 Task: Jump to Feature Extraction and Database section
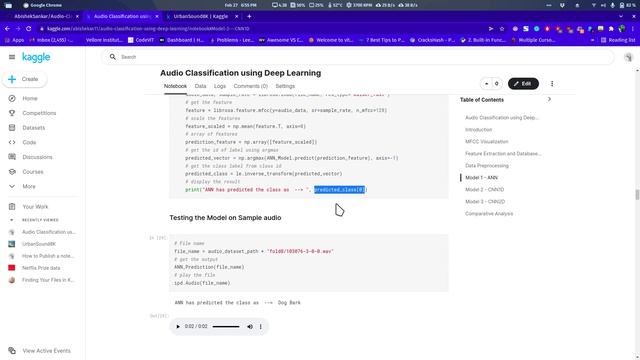tap(503, 154)
